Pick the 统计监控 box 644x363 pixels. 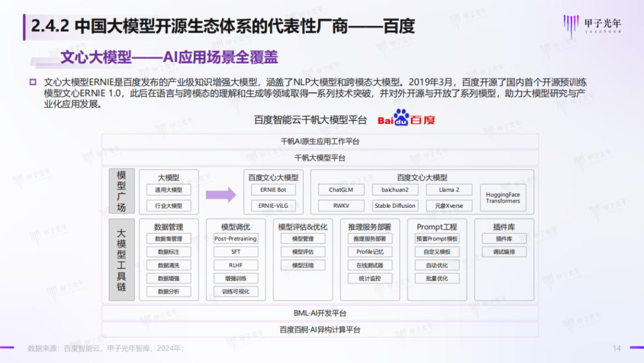(x=370, y=278)
